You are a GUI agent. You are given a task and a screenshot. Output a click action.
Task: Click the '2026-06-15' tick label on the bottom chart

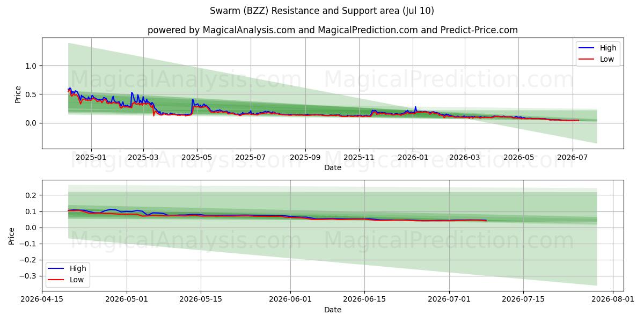(364, 299)
